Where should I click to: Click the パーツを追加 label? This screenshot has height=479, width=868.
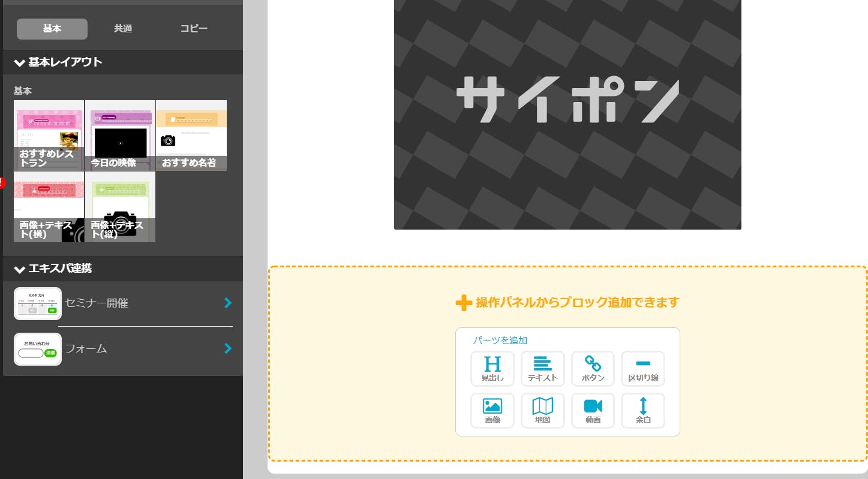(500, 341)
